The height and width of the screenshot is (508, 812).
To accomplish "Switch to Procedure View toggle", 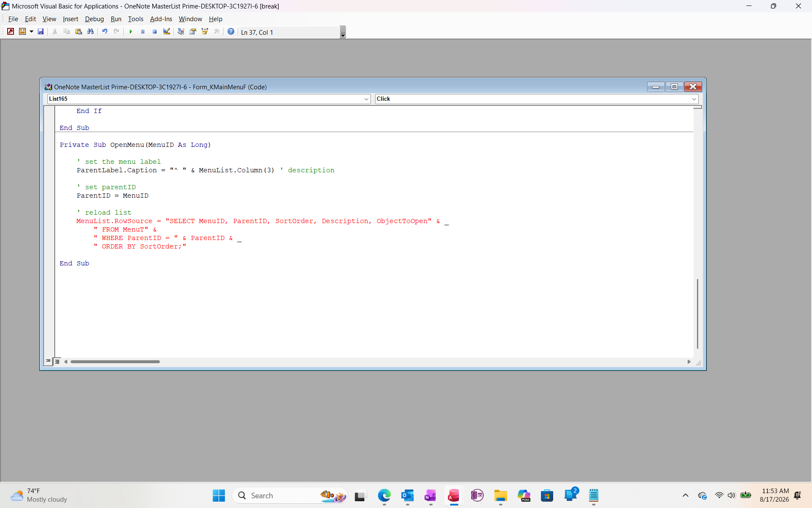I will click(x=48, y=361).
